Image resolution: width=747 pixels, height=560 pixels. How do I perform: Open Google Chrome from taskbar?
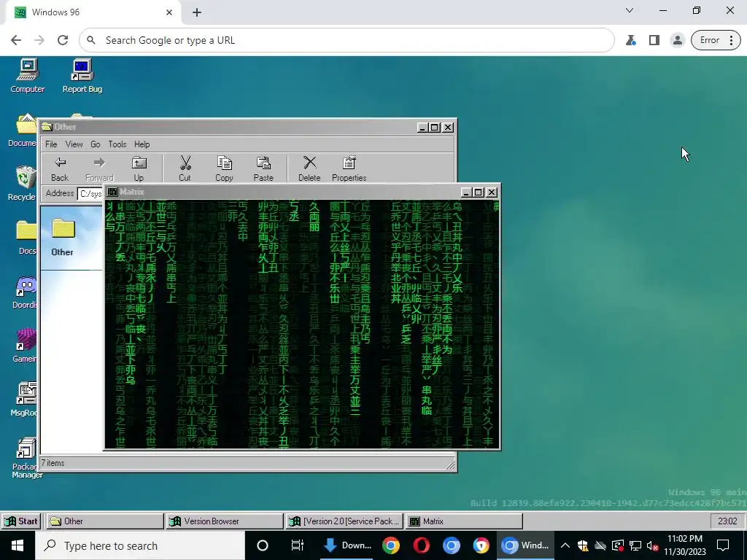(391, 545)
